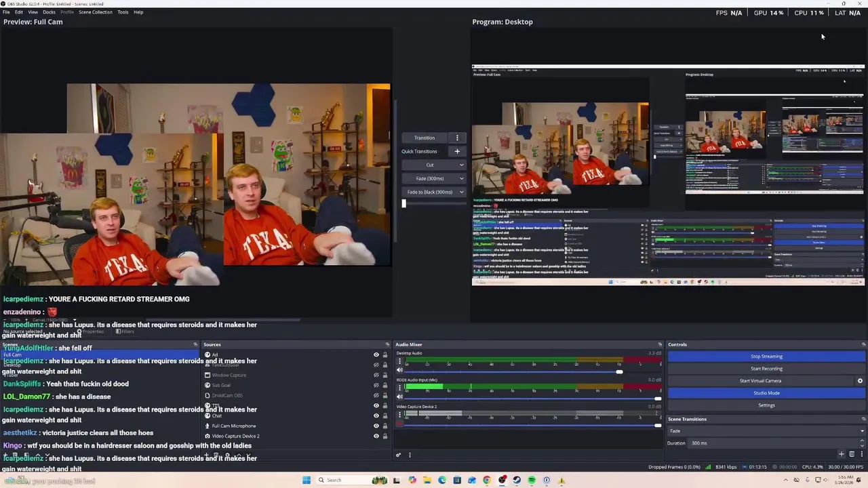Open File Explorer from the taskbar
The width and height of the screenshot is (868, 488).
point(427,480)
